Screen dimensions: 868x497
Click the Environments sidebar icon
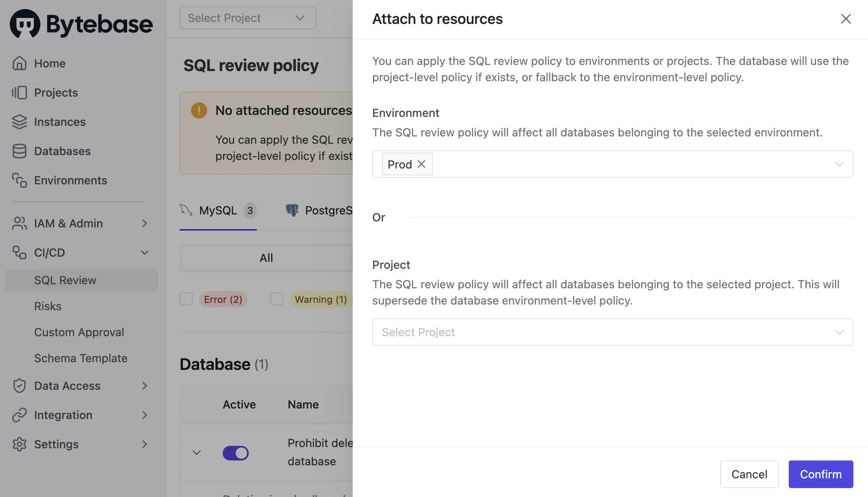click(19, 180)
